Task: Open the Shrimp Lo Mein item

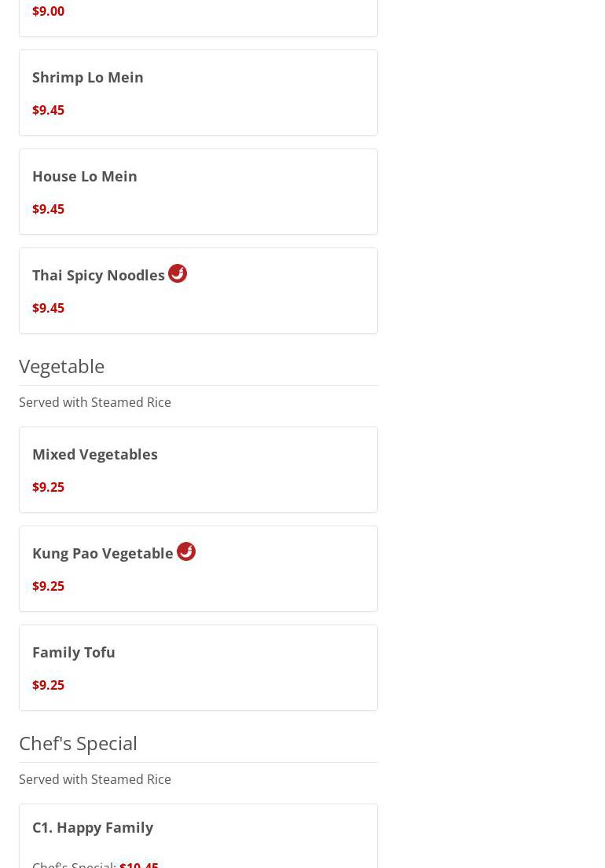Action: pos(88,77)
